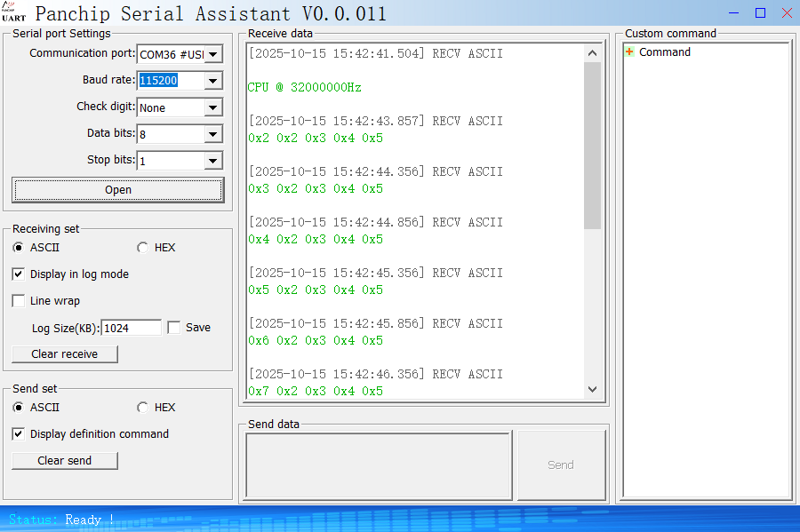Select HEX in Send set
This screenshot has height=532, width=800.
(143, 408)
